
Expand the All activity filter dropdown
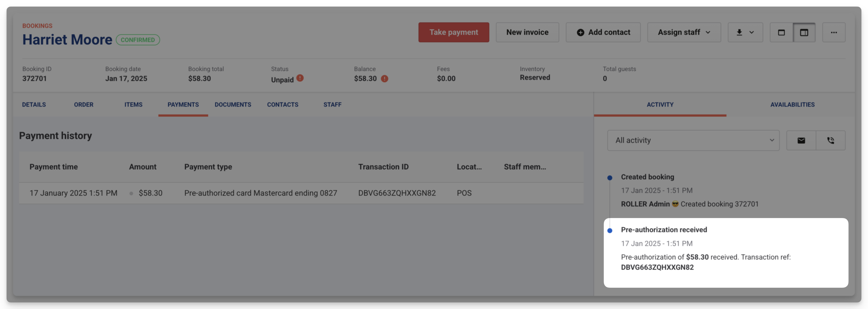pyautogui.click(x=693, y=140)
